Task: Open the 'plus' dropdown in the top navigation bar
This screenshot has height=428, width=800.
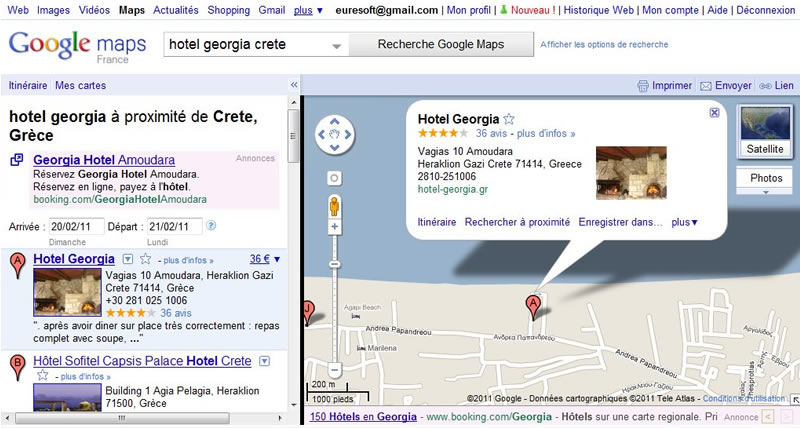Action: [x=308, y=10]
